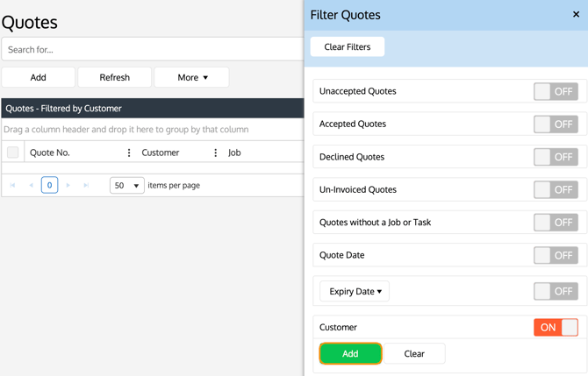Image resolution: width=588 pixels, height=376 pixels.
Task: Open the Expiry Date dropdown
Action: pyautogui.click(x=355, y=291)
